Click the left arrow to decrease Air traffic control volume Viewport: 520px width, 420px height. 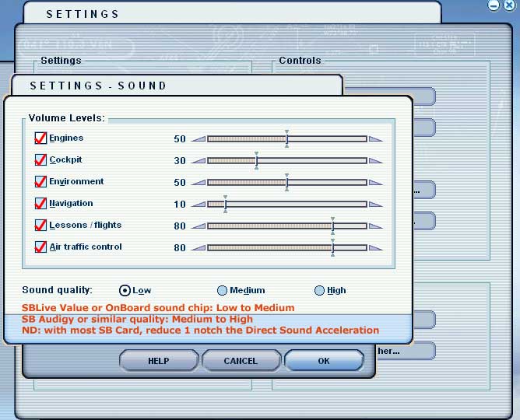coord(199,248)
